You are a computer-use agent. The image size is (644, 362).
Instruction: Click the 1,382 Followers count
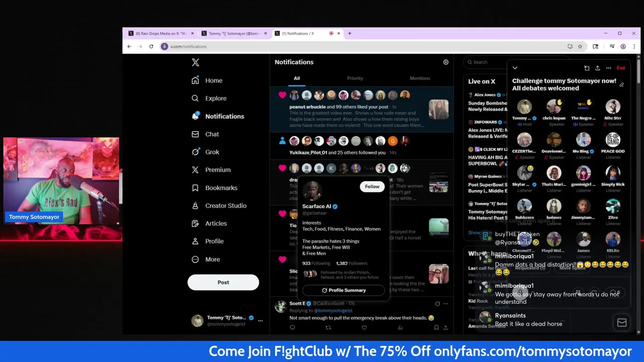pos(352,263)
